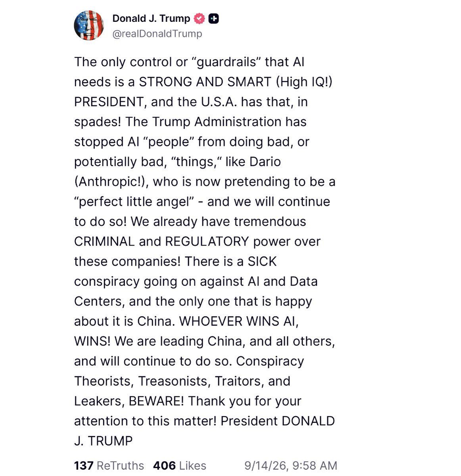Click the red verified checkmark badge
The width and height of the screenshot is (461, 476).
199,19
